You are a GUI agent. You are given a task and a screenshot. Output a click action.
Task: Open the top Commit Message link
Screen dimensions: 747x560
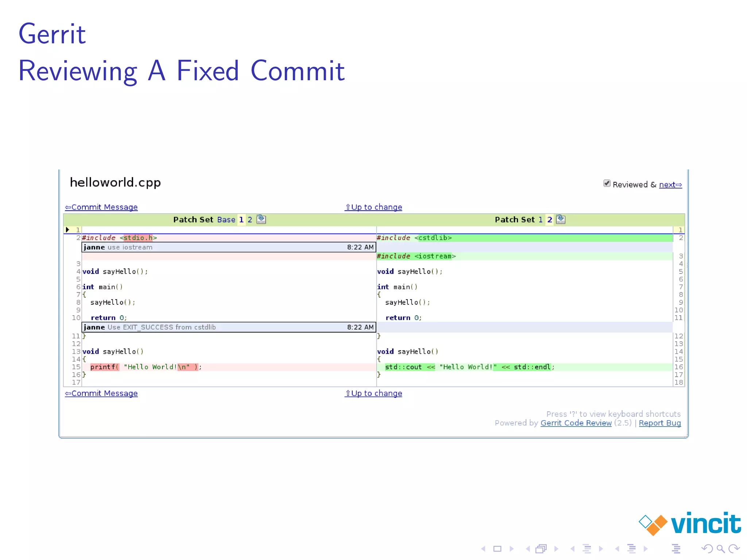pos(101,207)
